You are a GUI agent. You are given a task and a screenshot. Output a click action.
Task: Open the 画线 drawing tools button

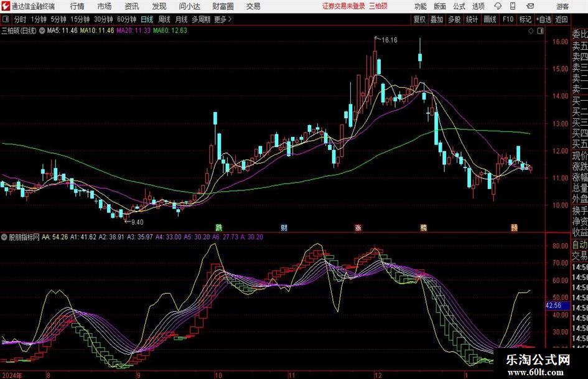pyautogui.click(x=490, y=19)
